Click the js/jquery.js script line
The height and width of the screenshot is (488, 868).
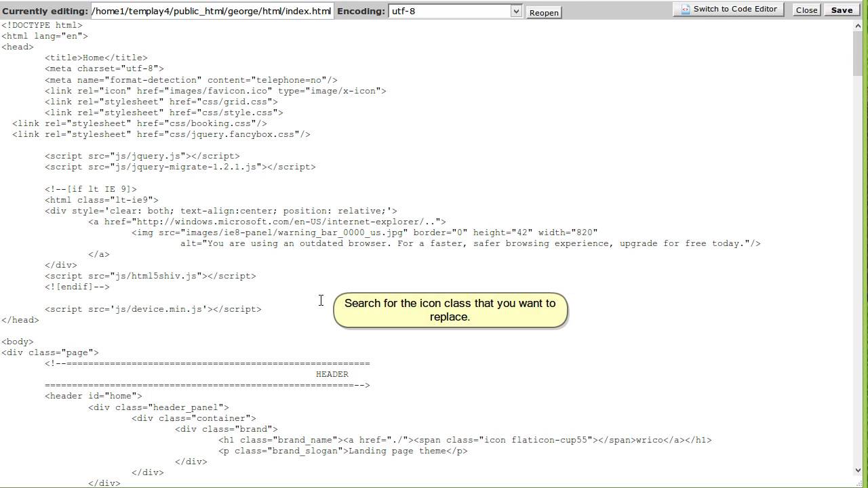coord(142,156)
